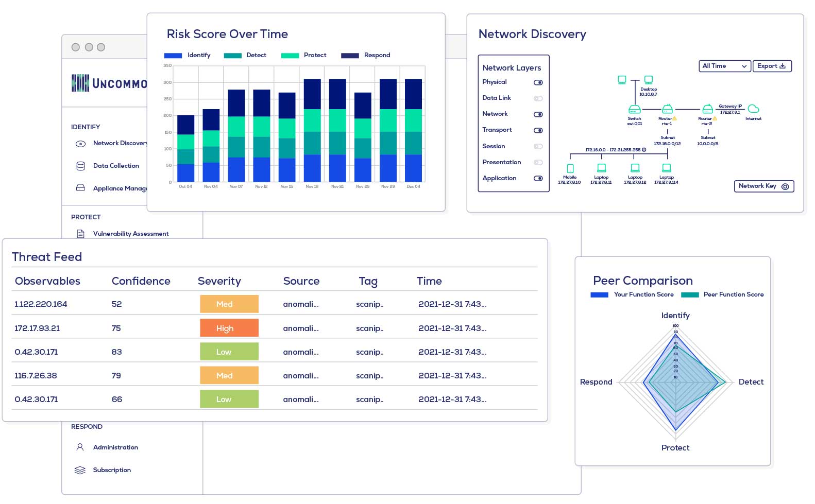This screenshot has height=504, width=815.
Task: Click the Administration person icon in sidebar
Action: [x=80, y=447]
